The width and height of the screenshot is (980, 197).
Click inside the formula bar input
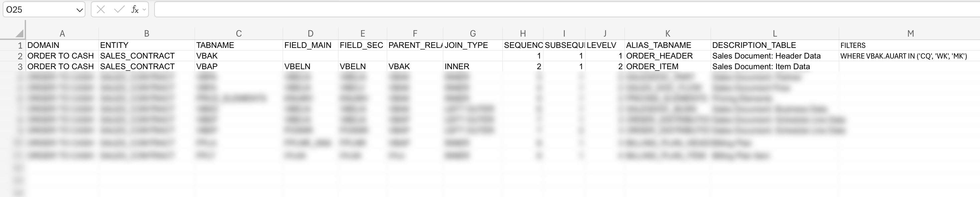click(533, 10)
